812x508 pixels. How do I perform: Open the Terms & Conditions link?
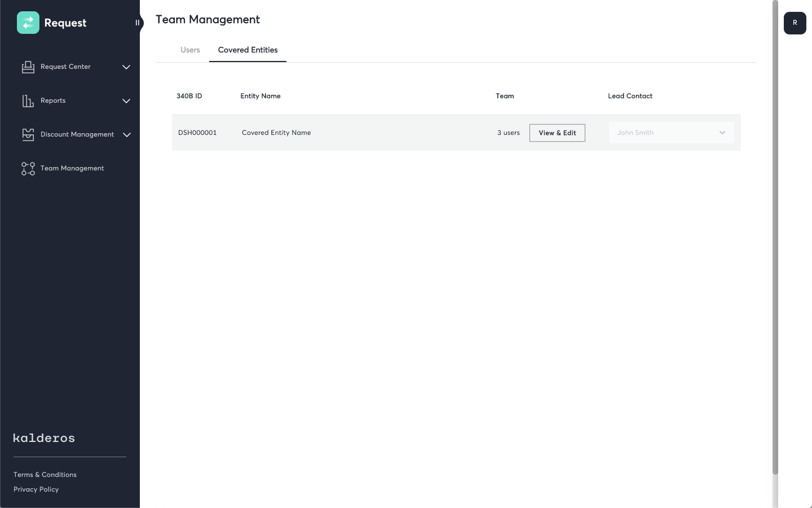[x=45, y=475]
